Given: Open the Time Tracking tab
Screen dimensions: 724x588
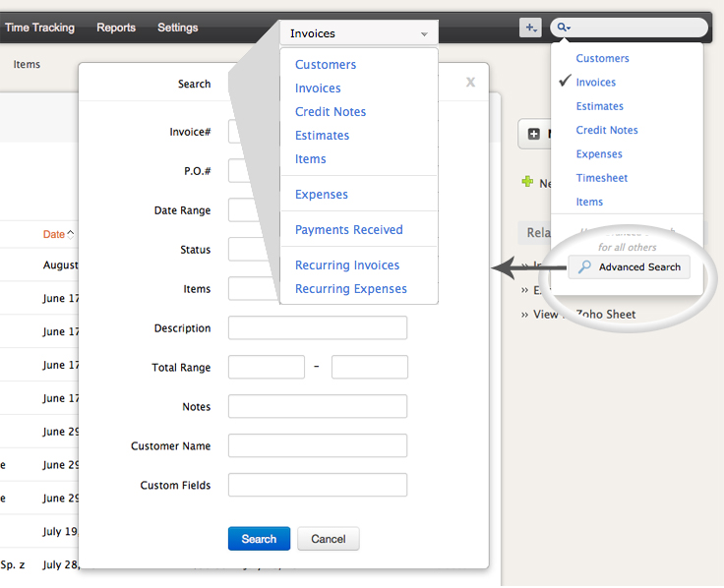Looking at the screenshot, I should tap(39, 28).
